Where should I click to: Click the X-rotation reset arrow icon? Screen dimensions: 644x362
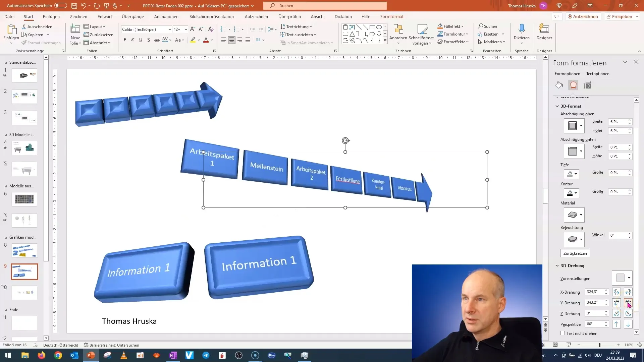[x=628, y=292]
